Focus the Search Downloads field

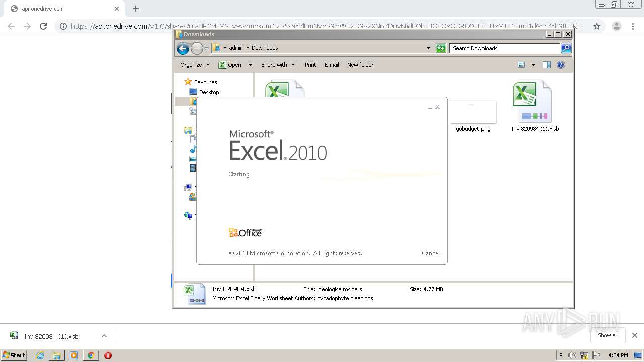click(x=505, y=48)
